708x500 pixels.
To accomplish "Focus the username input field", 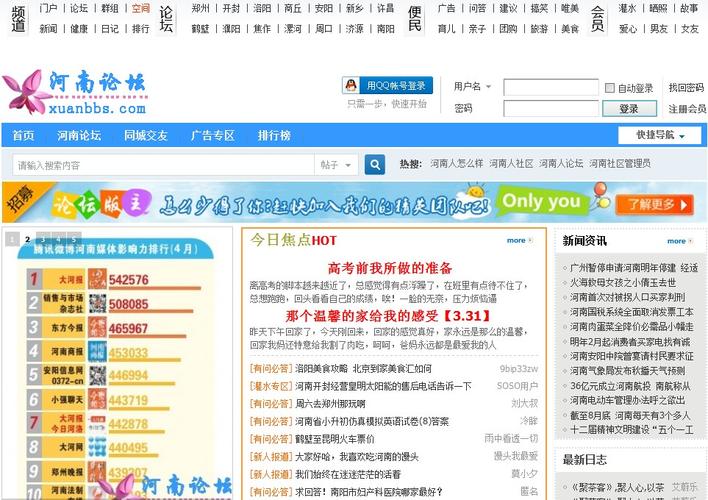I will [551, 88].
